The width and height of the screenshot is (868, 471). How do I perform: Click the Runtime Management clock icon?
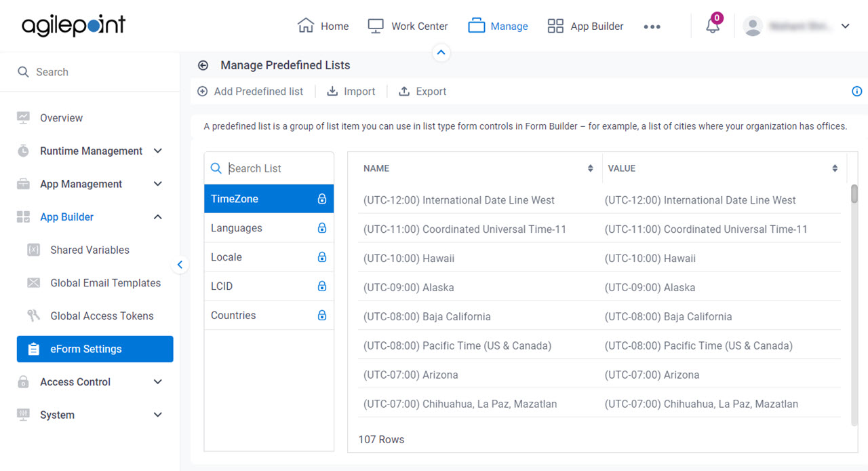tap(23, 151)
